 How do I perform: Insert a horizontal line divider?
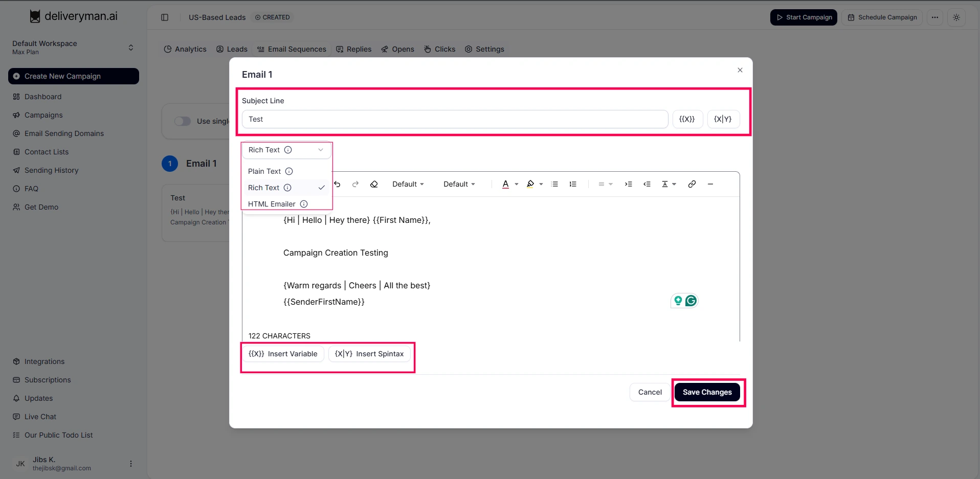[710, 184]
